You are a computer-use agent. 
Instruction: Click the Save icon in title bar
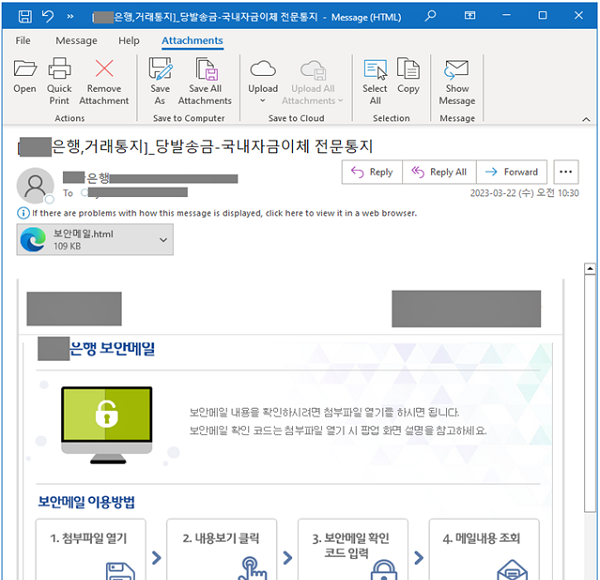pyautogui.click(x=22, y=16)
